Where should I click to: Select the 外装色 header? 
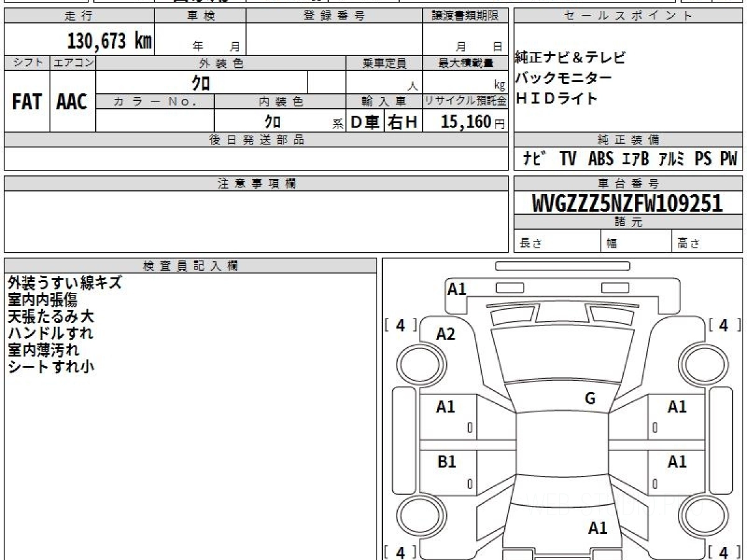point(221,63)
